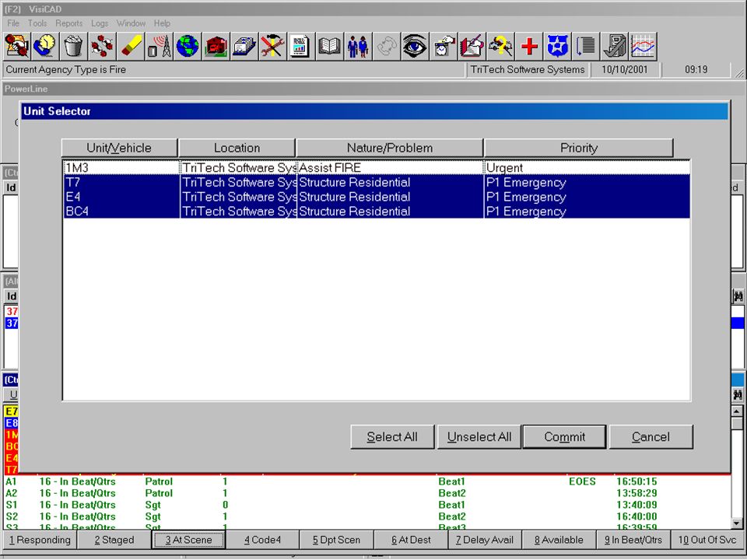
Task: Click the red vehicles exchange toolbar icon
Action: point(102,46)
